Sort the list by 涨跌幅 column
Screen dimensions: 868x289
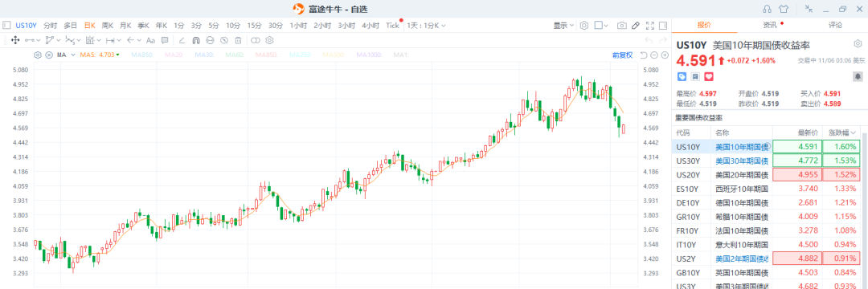[x=842, y=132]
